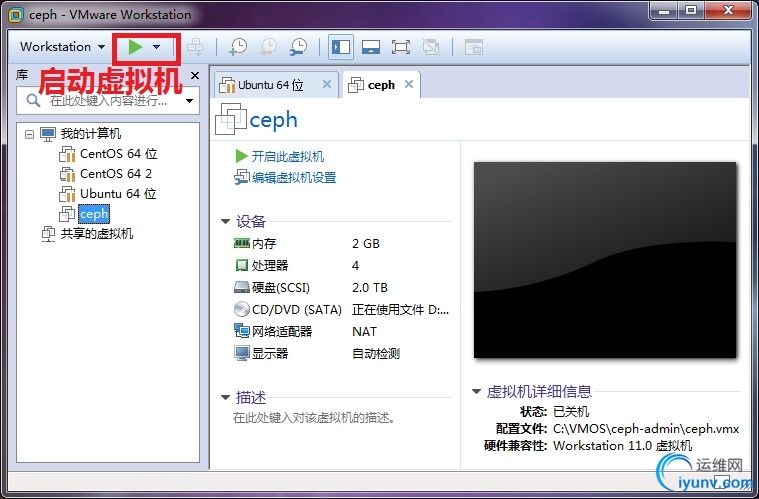
Task: Click the 已关机 status value
Action: tap(571, 412)
